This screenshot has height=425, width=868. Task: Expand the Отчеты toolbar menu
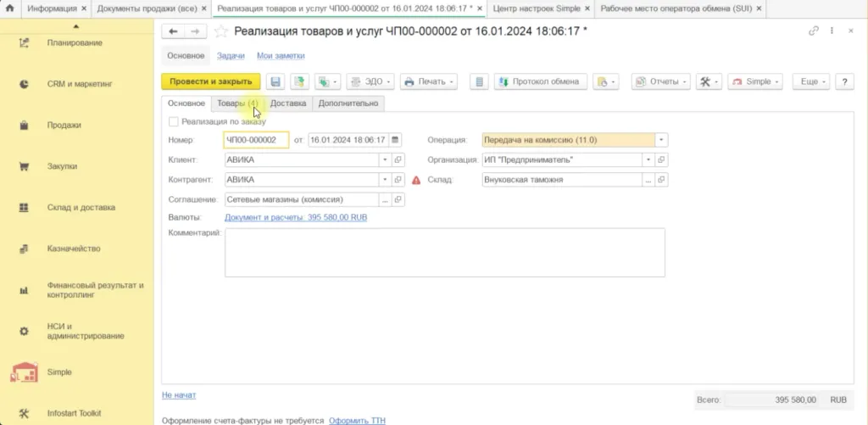661,81
